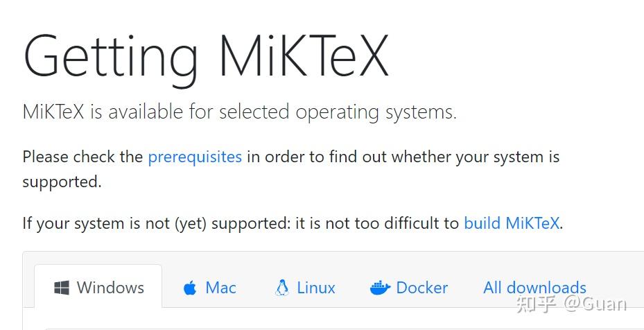Click the Docker whale icon
Viewport: 644px width, 330px height.
[x=380, y=288]
